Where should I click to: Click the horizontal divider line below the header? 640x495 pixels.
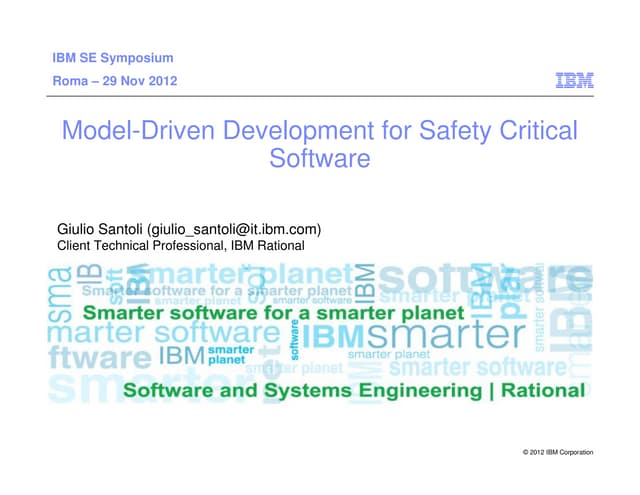(x=320, y=95)
